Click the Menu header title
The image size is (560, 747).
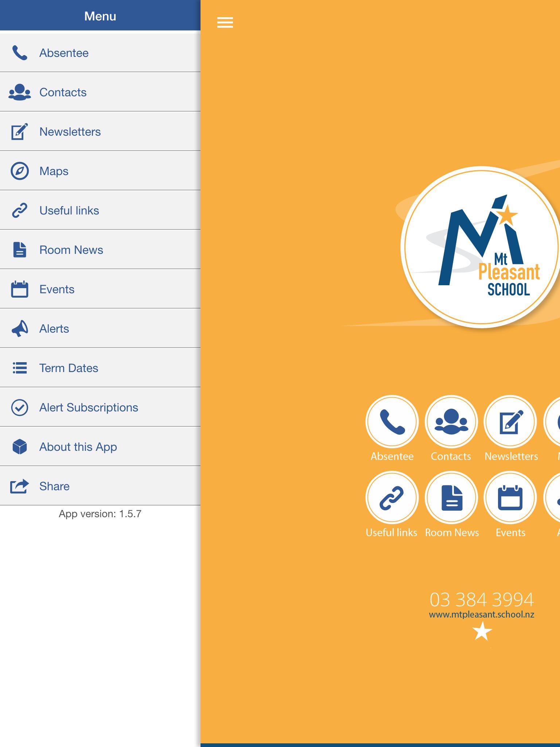click(100, 16)
